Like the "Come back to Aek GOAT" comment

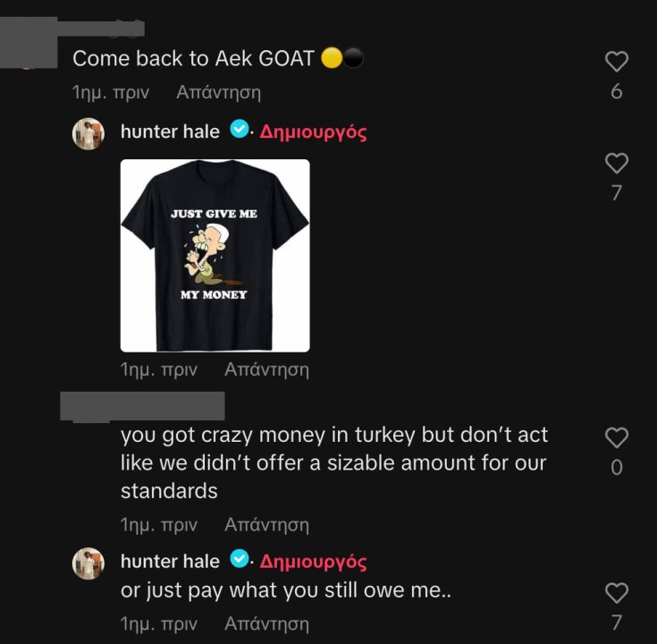pyautogui.click(x=617, y=61)
